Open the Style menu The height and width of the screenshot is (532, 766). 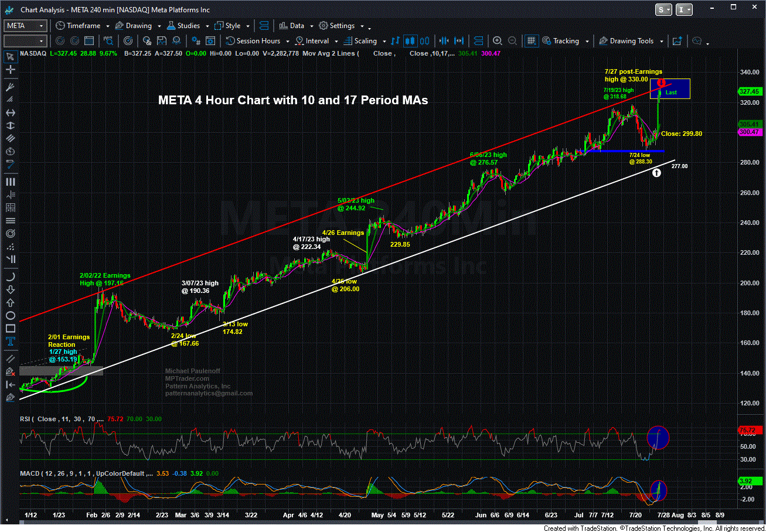(x=227, y=26)
